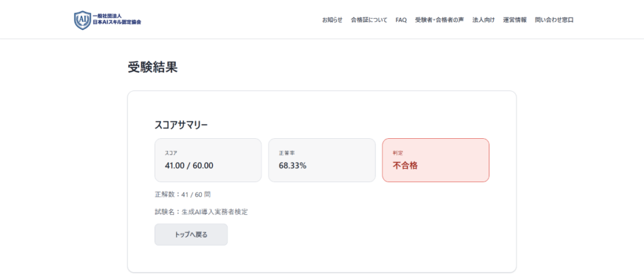Click the 不合格 result text
This screenshot has height=277, width=644.
(405, 166)
